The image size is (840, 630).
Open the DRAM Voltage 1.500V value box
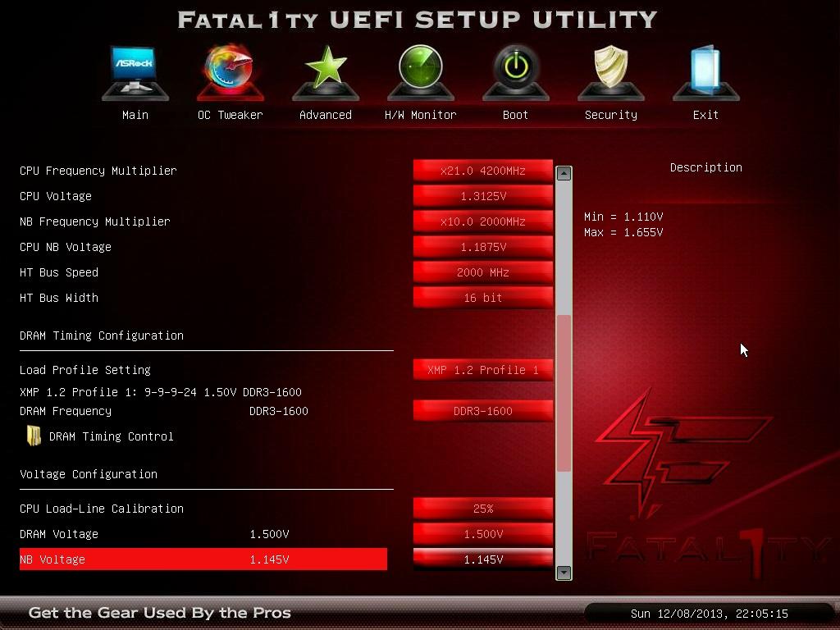pyautogui.click(x=482, y=534)
